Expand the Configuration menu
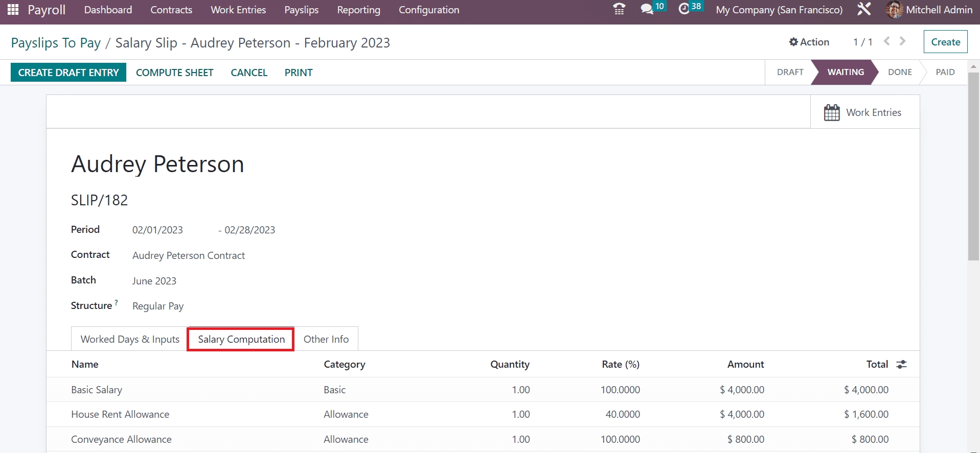This screenshot has width=980, height=453. (428, 10)
